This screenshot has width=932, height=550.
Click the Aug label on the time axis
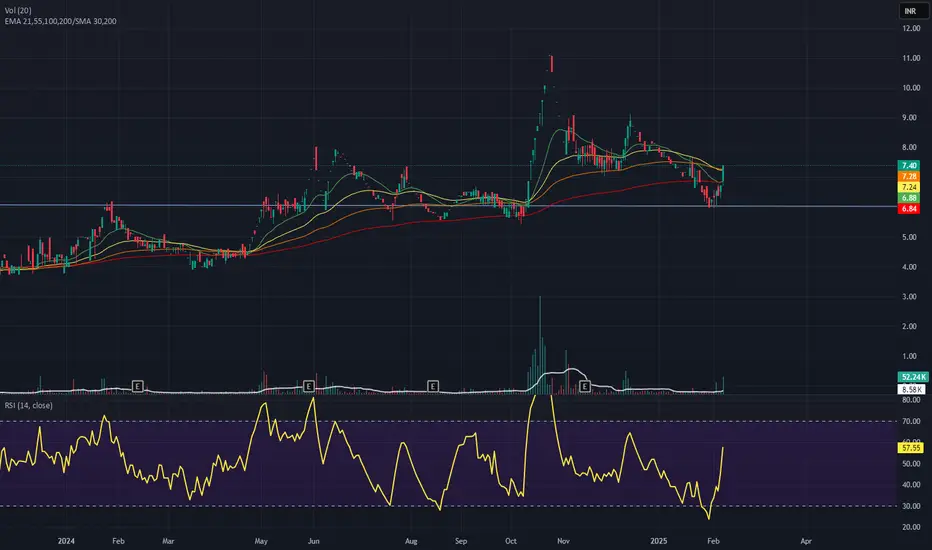(411, 541)
